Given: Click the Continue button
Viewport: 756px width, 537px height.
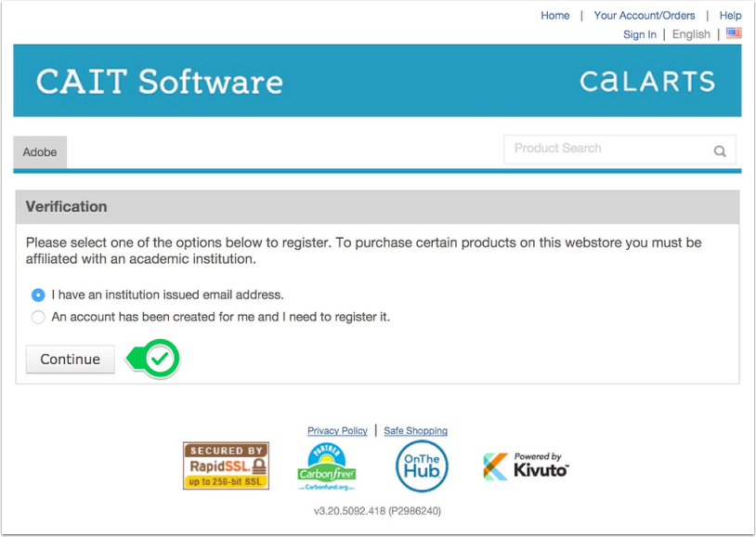Looking at the screenshot, I should pos(71,359).
